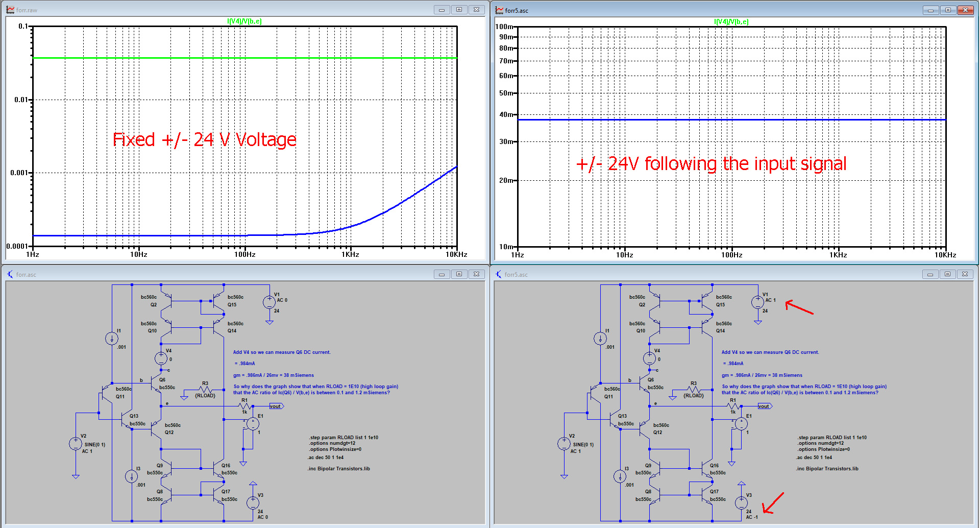
Task: Click the .inc Bipolar Transistors.lib directive in forr.asc
Action: 339,469
